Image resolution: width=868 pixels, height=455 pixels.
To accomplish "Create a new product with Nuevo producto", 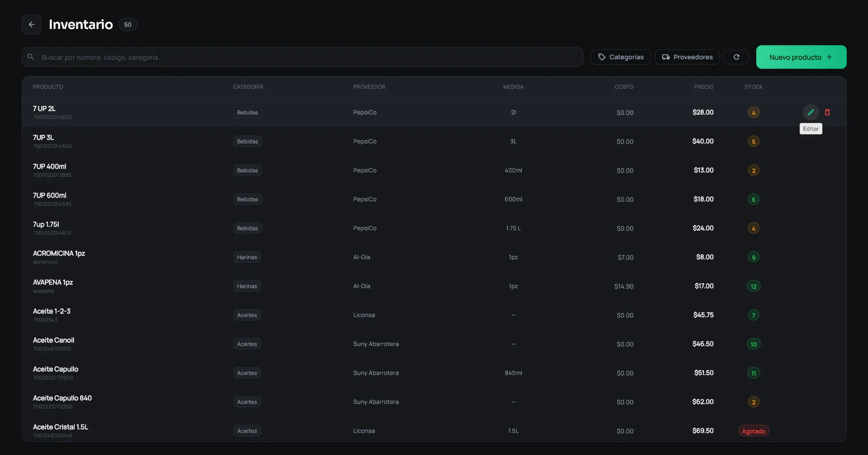I will click(x=801, y=57).
